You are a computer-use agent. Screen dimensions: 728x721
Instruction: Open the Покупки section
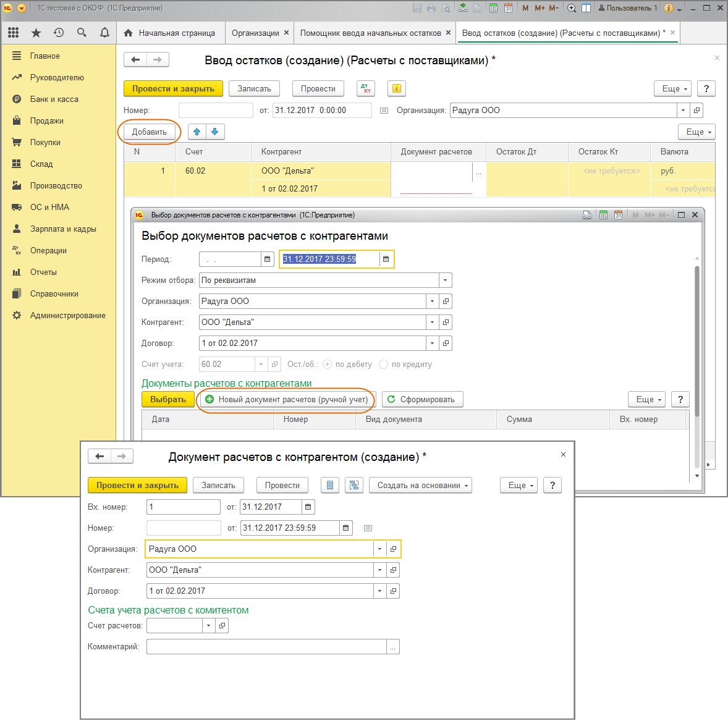[x=46, y=143]
